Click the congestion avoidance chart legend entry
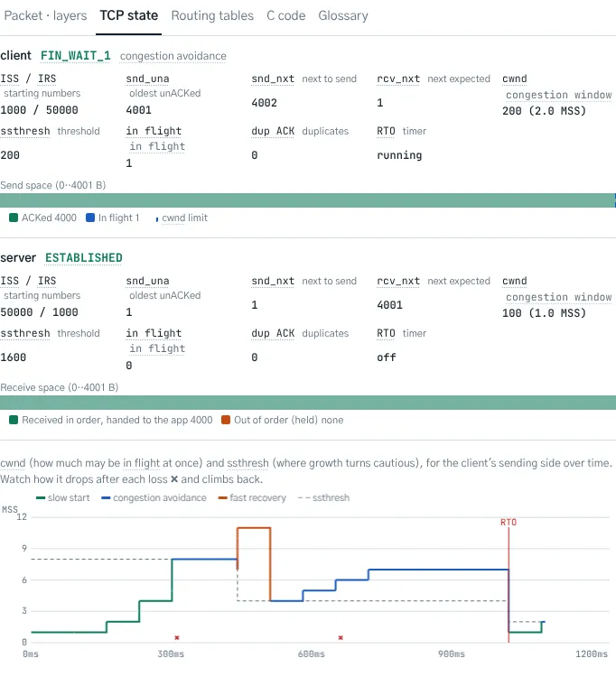 pos(154,497)
